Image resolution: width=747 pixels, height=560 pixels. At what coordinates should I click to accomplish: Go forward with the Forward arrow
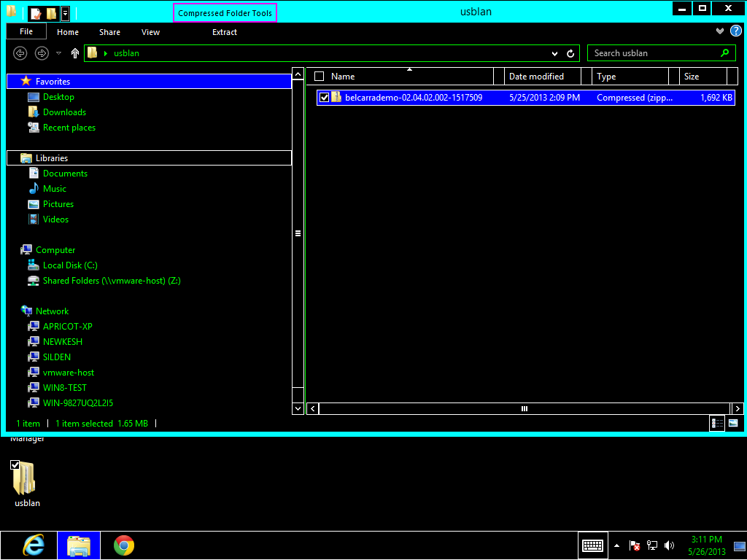tap(42, 52)
